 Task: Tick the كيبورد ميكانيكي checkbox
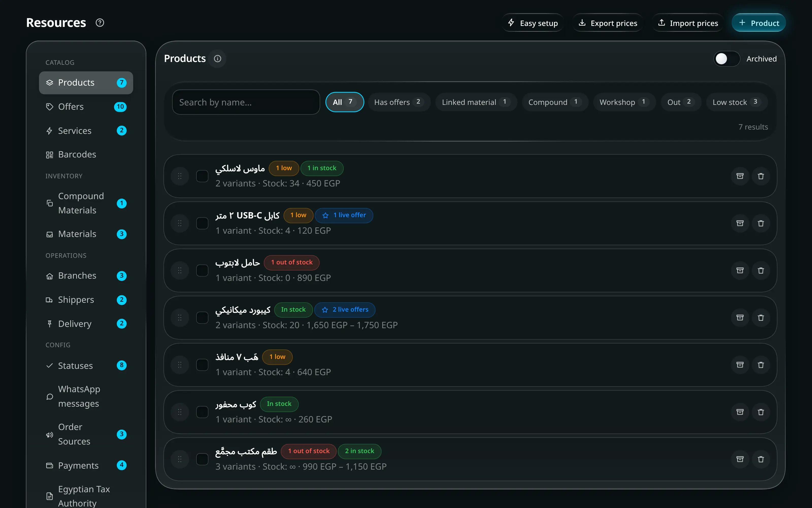(202, 317)
